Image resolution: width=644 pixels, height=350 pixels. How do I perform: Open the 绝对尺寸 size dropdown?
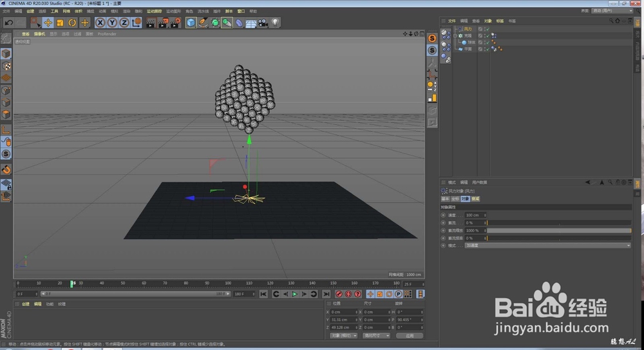pyautogui.click(x=376, y=336)
